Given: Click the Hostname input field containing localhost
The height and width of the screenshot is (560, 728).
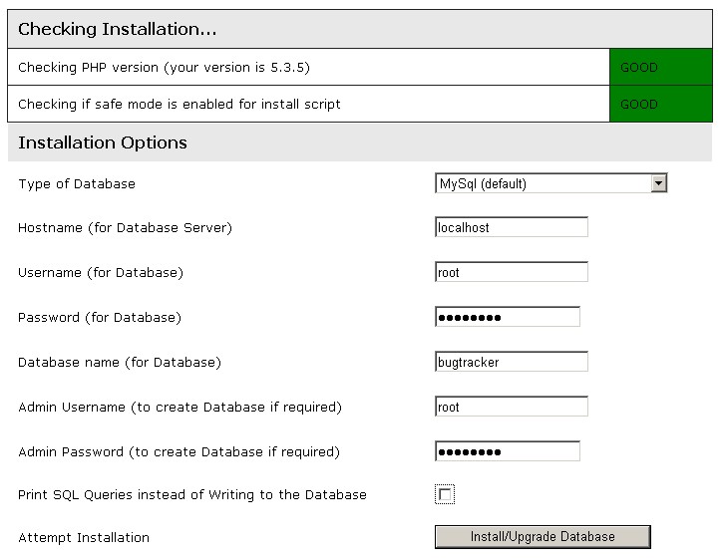Looking at the screenshot, I should coord(512,227).
